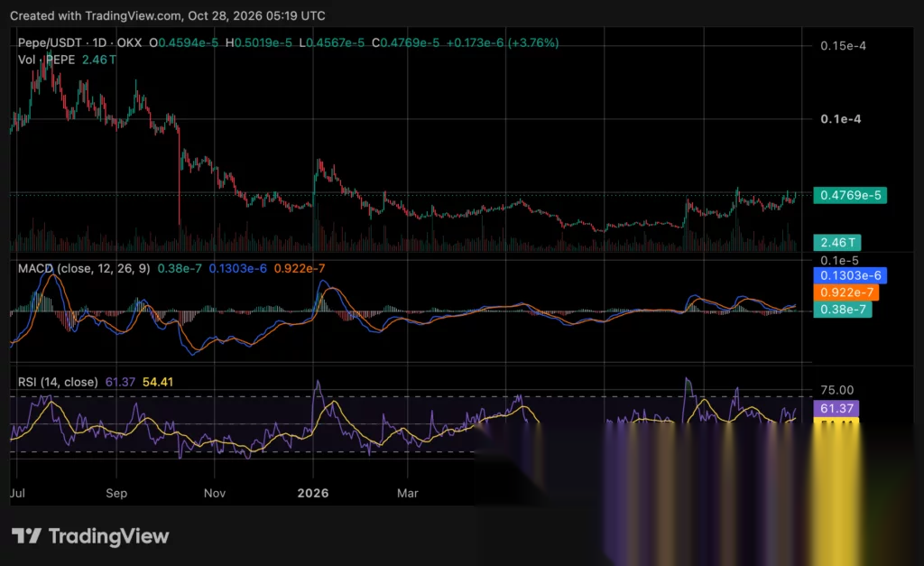The width and height of the screenshot is (924, 566).
Task: Click the Mar label on time axis
Action: pyautogui.click(x=407, y=493)
